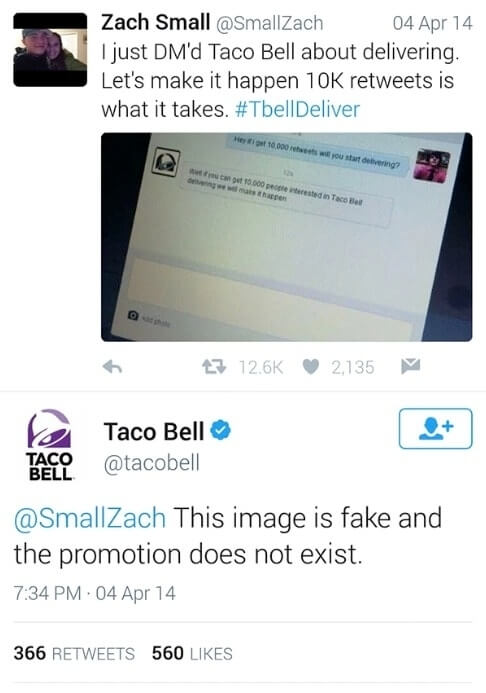This screenshot has height=693, width=486.
Task: Open the envelope message icon
Action: point(410,366)
